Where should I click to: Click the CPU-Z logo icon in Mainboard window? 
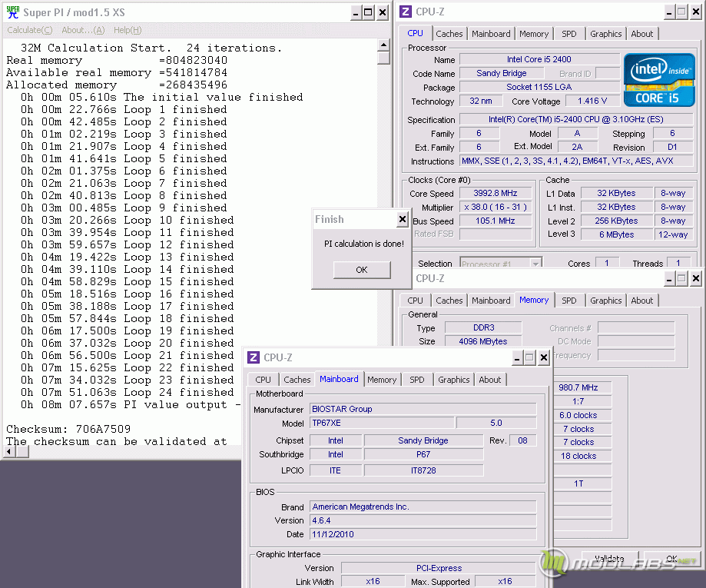pyautogui.click(x=254, y=357)
